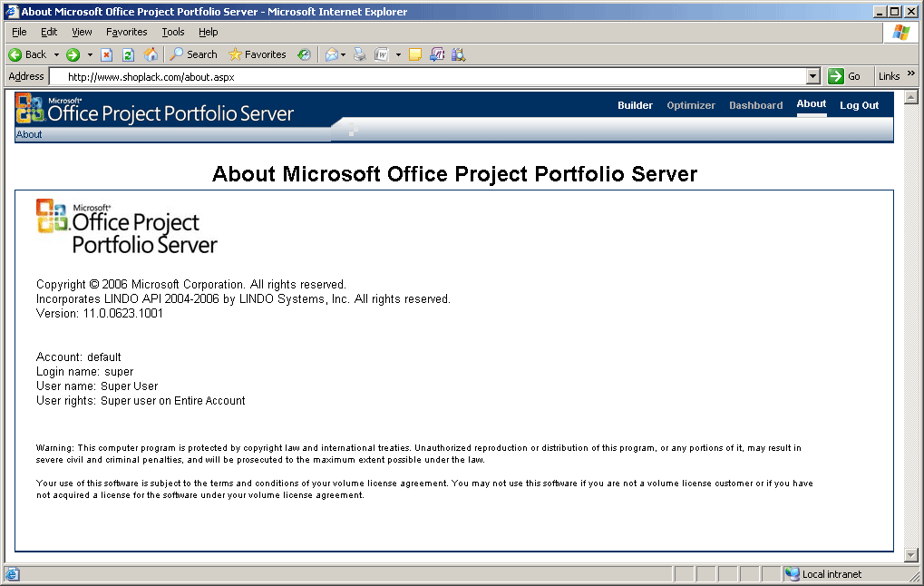Click the Local intranet zone indicator
Image resolution: width=924 pixels, height=586 pixels.
coord(823,574)
